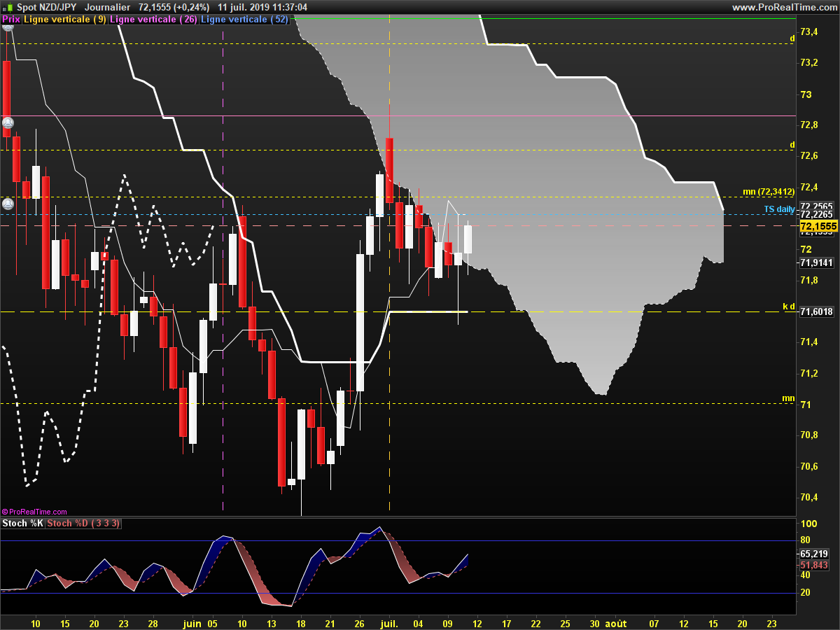Image resolution: width=840 pixels, height=630 pixels.
Task: Open the Prix settings label
Action: click(11, 20)
